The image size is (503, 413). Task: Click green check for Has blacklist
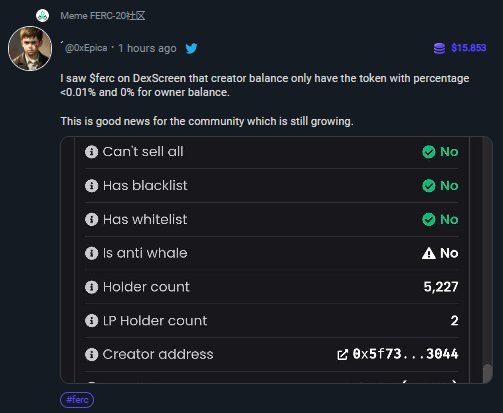point(429,186)
